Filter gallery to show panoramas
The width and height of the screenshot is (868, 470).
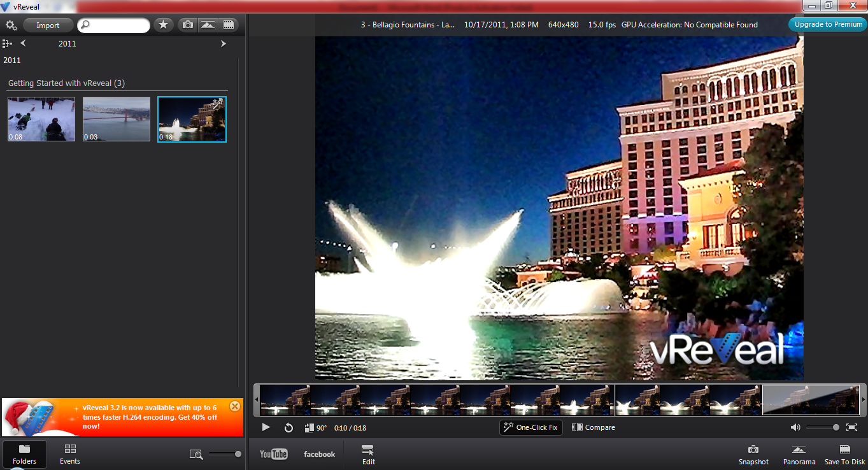point(208,25)
